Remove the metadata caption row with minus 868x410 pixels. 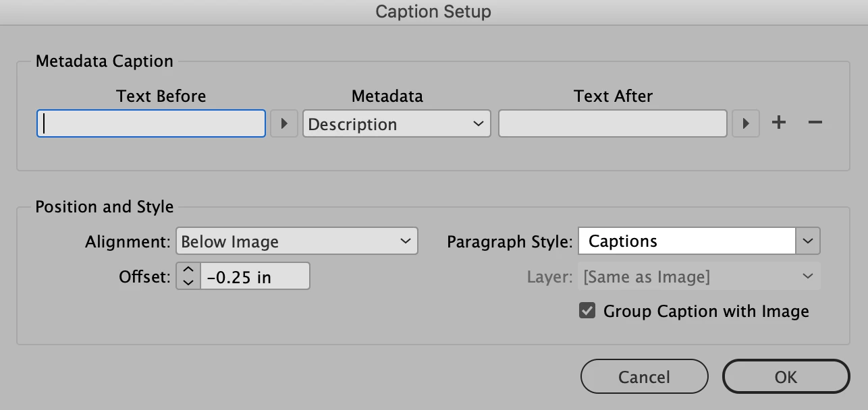coord(815,123)
